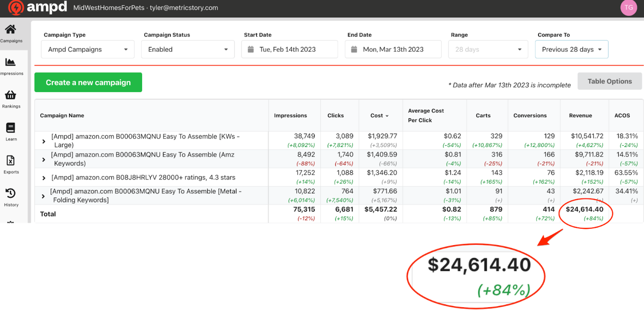Image resolution: width=644 pixels, height=310 pixels.
Task: Click the average CPC value $1.24
Action: click(x=453, y=173)
